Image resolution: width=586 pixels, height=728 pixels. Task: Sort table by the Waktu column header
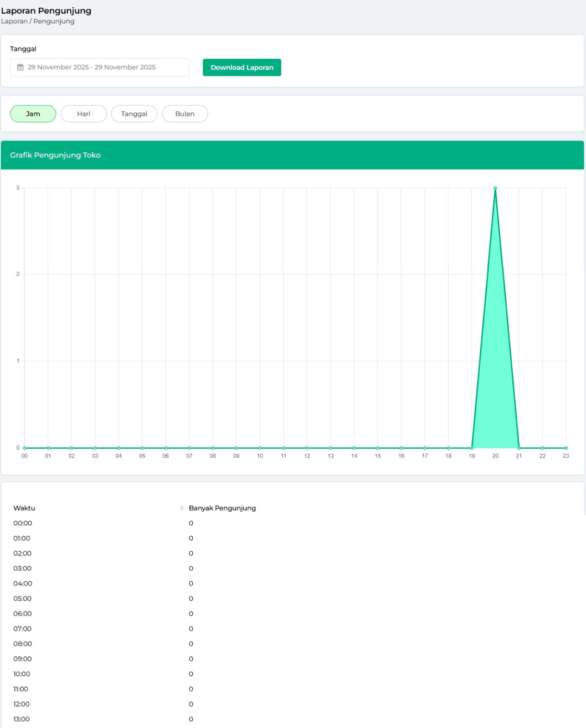pos(24,508)
